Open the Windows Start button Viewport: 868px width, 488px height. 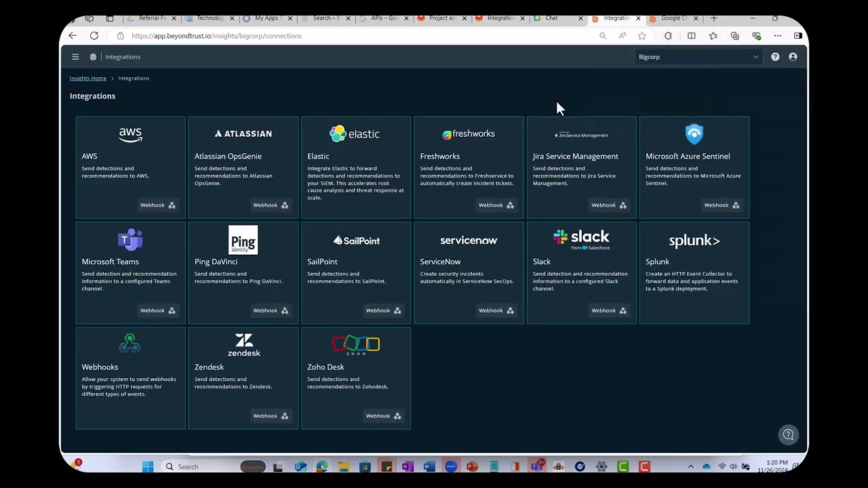coord(148,466)
